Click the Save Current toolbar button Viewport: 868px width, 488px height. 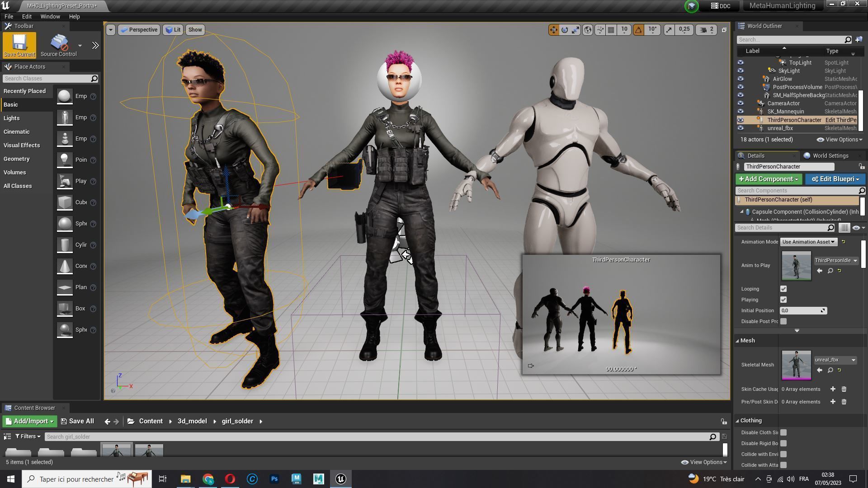point(19,45)
